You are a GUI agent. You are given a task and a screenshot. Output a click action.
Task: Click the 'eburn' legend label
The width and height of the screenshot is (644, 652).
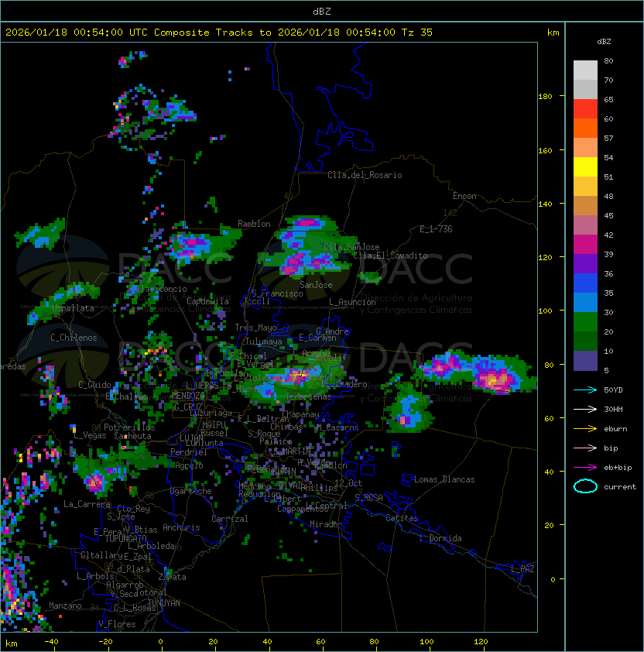tap(615, 429)
